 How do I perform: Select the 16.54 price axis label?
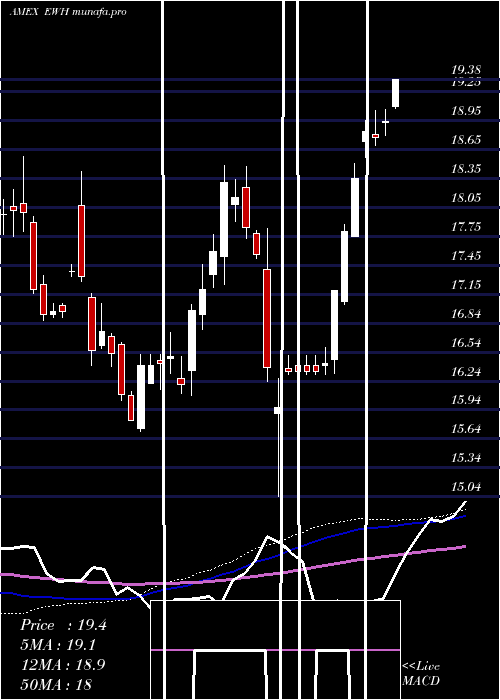(466, 343)
